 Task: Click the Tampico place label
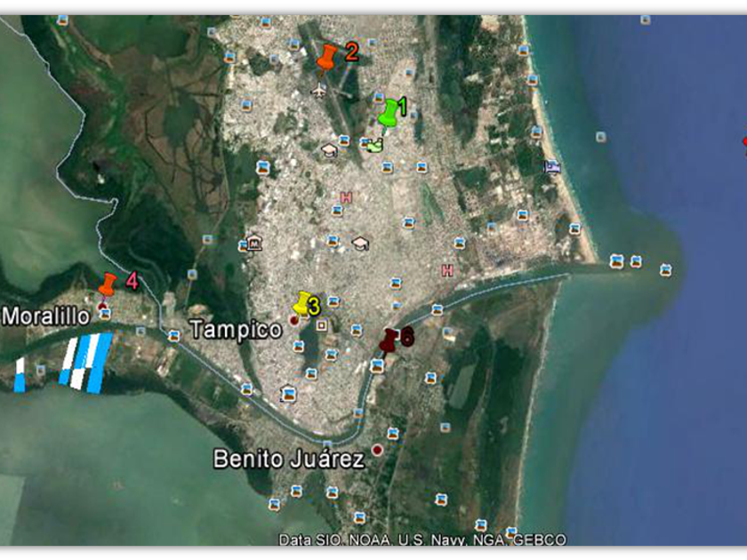pyautogui.click(x=236, y=330)
